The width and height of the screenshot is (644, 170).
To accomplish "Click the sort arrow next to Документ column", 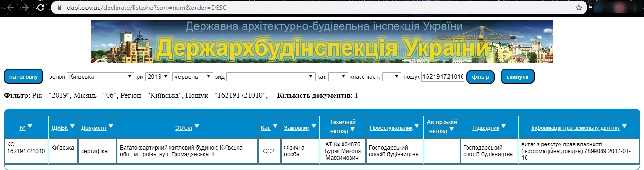I will 110,126.
